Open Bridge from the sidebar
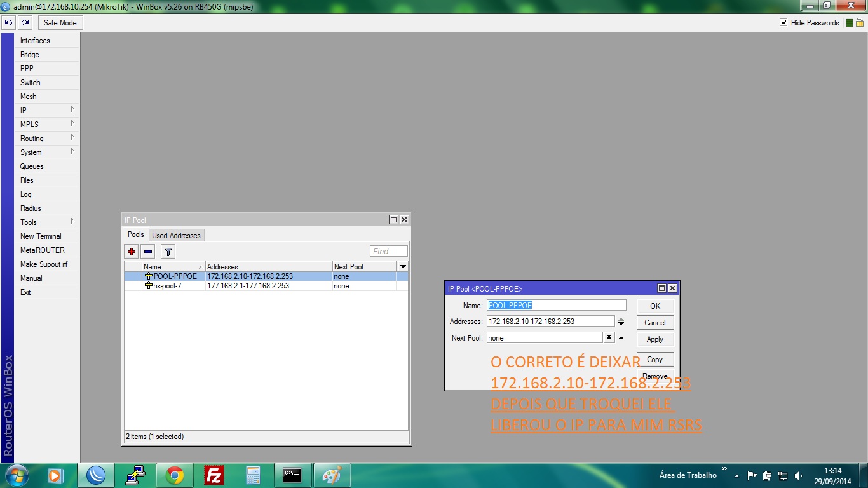This screenshot has height=488, width=868. coord(48,55)
